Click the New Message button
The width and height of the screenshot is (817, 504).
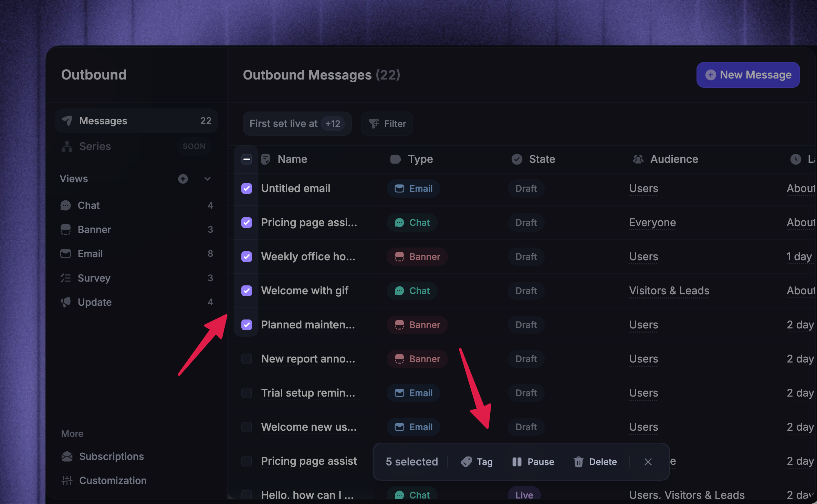[x=748, y=75]
